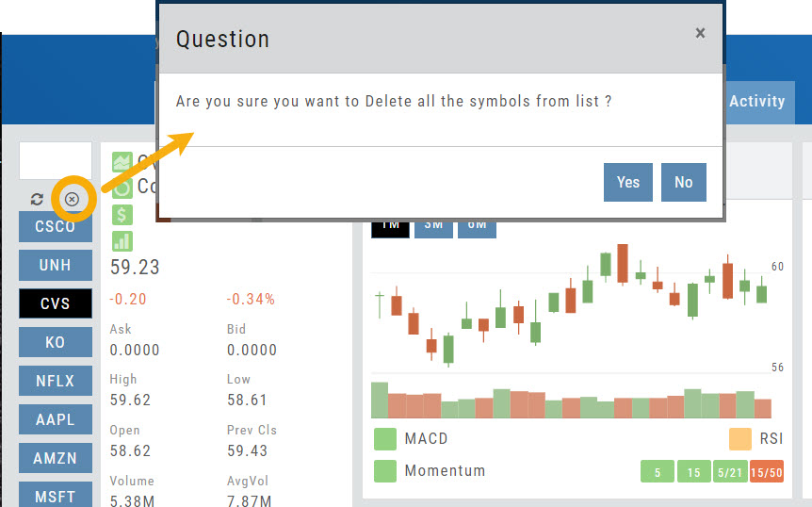The width and height of the screenshot is (812, 507).
Task: Click the 15 moving average badge
Action: point(694,472)
